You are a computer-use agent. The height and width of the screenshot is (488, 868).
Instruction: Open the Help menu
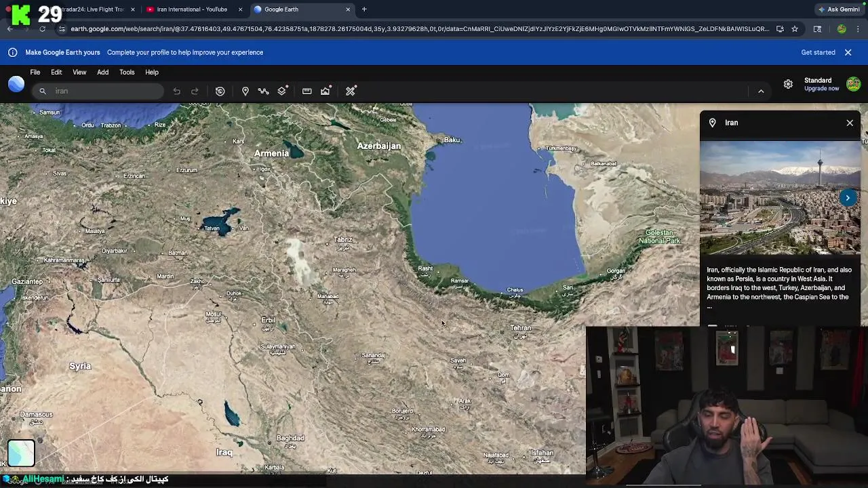coord(152,72)
